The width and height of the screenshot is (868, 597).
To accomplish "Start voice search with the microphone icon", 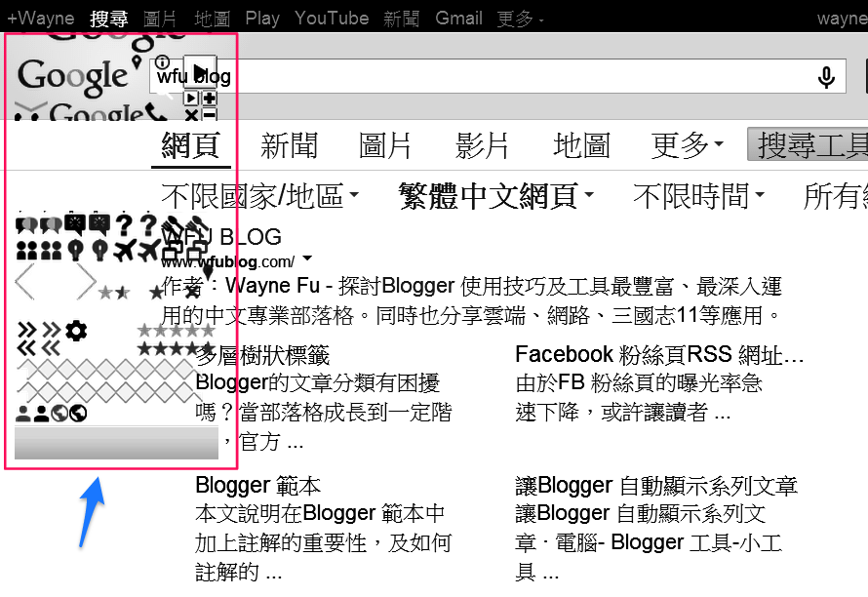I will pos(826,77).
